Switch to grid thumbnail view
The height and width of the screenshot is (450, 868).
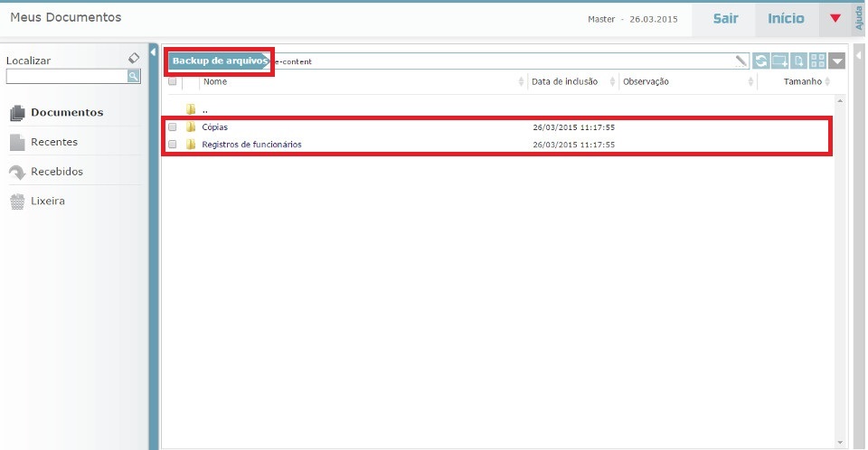pos(818,61)
